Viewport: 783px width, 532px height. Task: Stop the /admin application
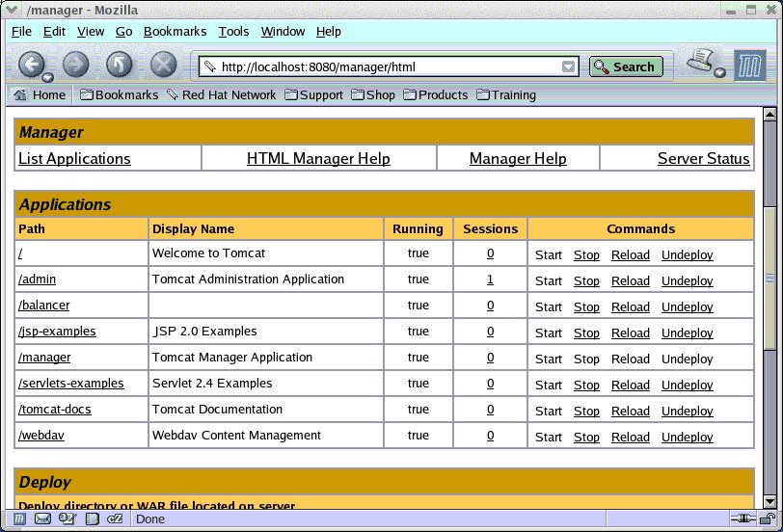pos(586,281)
